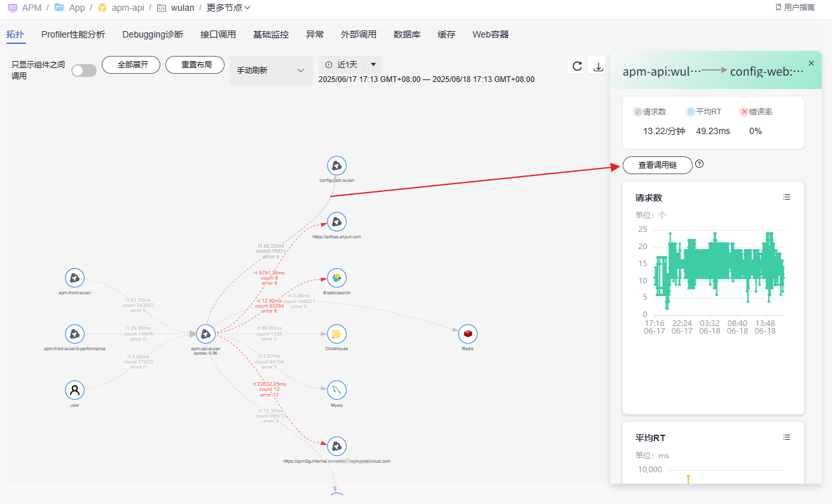Open the 手动刷新 refresh mode dropdown
This screenshot has width=832, height=504.
pos(272,71)
